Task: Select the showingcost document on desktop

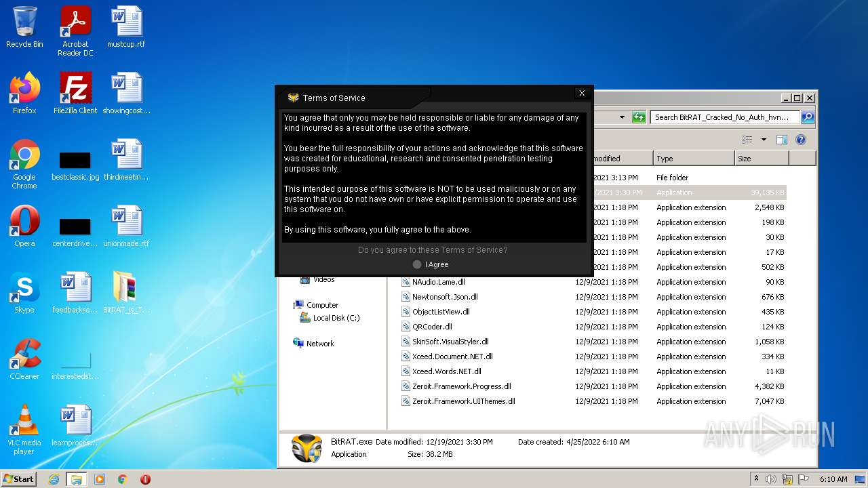Action: 126,94
